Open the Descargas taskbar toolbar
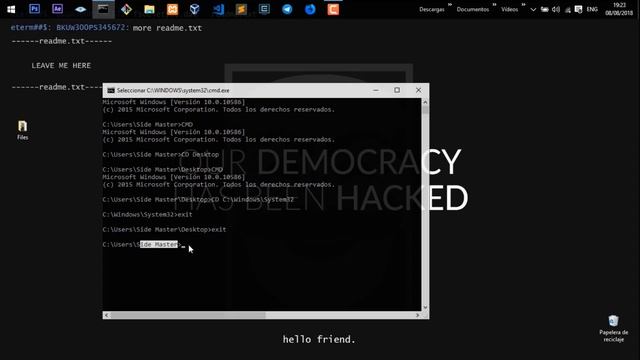Viewport: 640px width, 360px height. [x=431, y=9]
